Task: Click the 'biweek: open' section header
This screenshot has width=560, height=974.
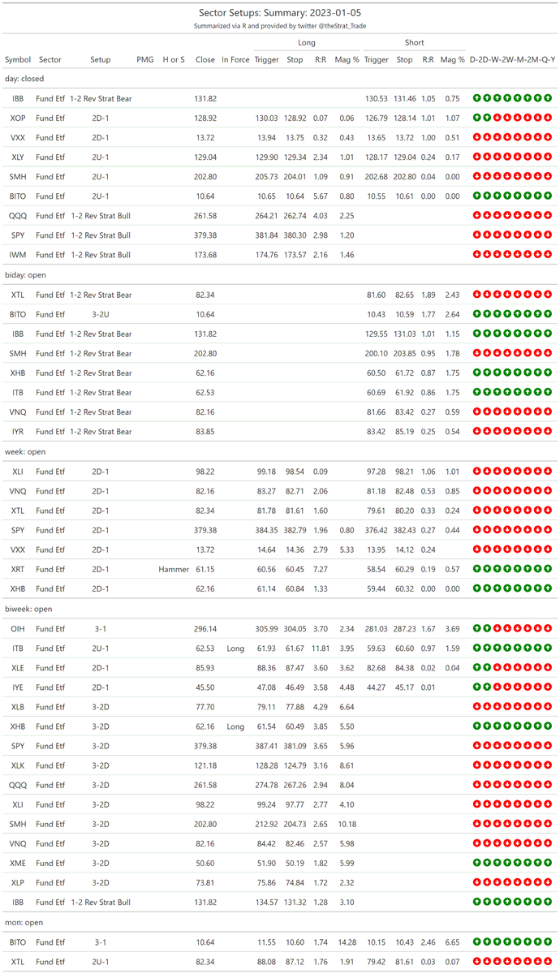Action: pyautogui.click(x=28, y=608)
